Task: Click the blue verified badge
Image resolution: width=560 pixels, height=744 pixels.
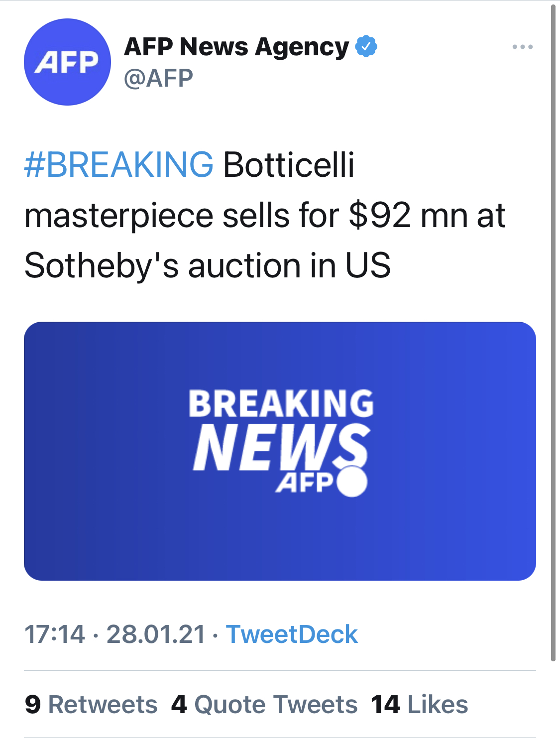Action: coord(366,46)
